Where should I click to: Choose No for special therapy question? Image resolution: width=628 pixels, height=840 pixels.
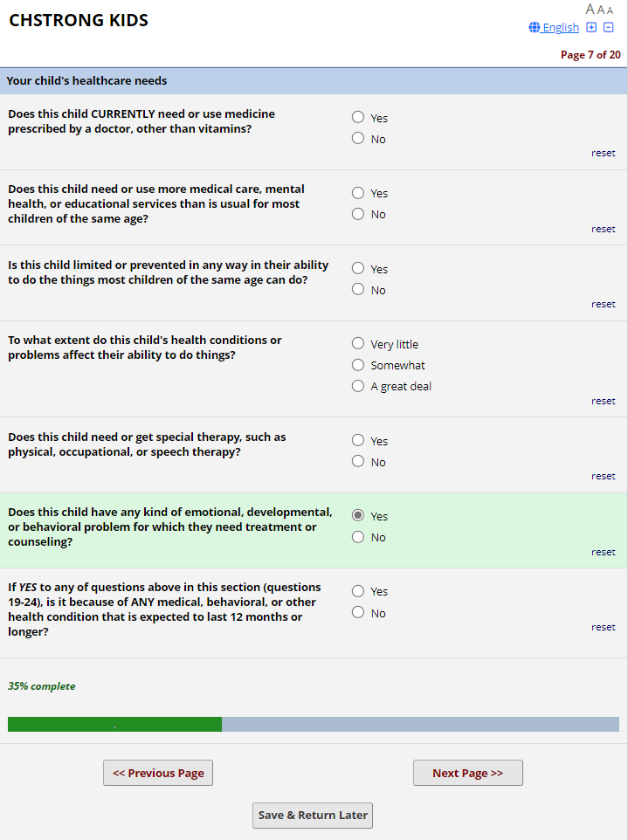pos(358,461)
